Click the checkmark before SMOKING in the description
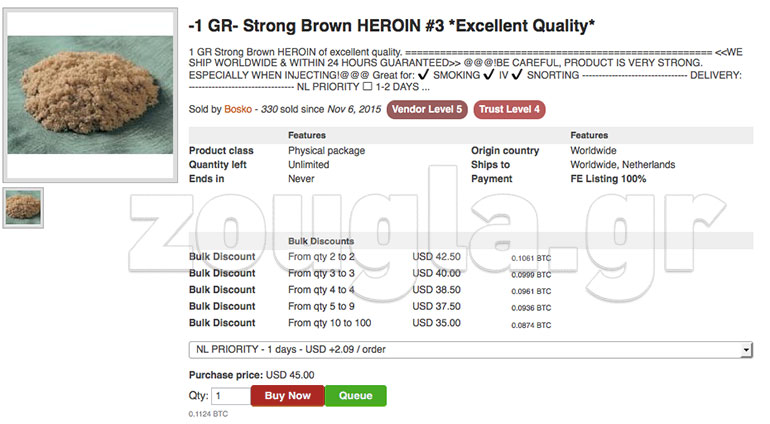The height and width of the screenshot is (424, 770). pos(424,76)
